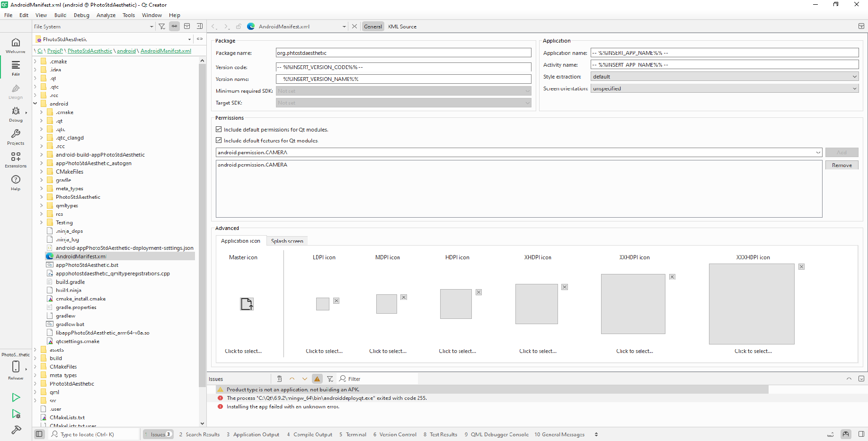Open the Application Output pane
The image size is (868, 441).
pyautogui.click(x=253, y=434)
